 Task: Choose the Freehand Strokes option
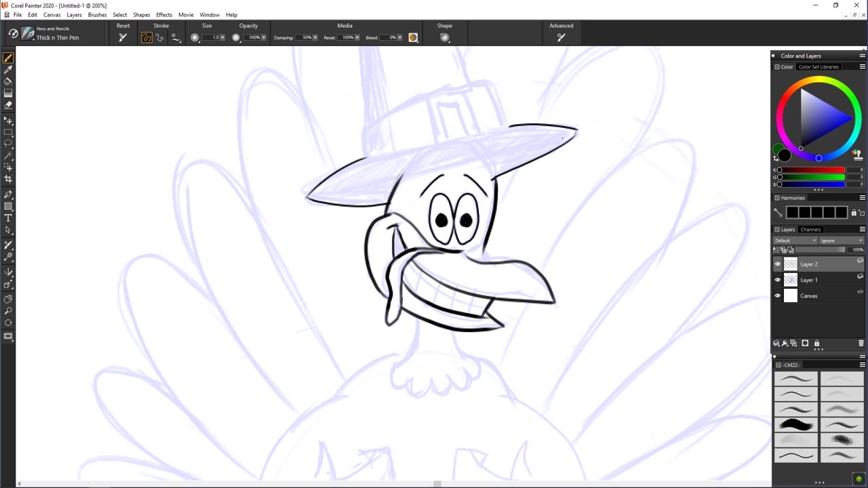146,37
